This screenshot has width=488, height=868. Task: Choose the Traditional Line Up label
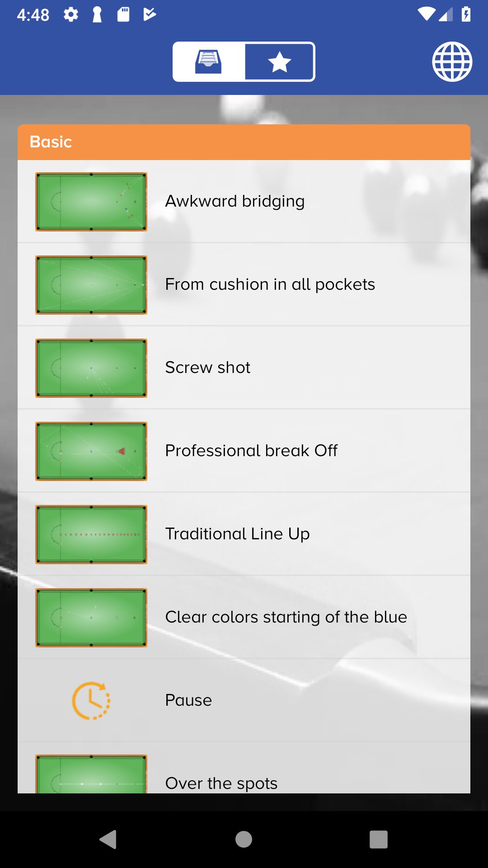[x=237, y=534]
